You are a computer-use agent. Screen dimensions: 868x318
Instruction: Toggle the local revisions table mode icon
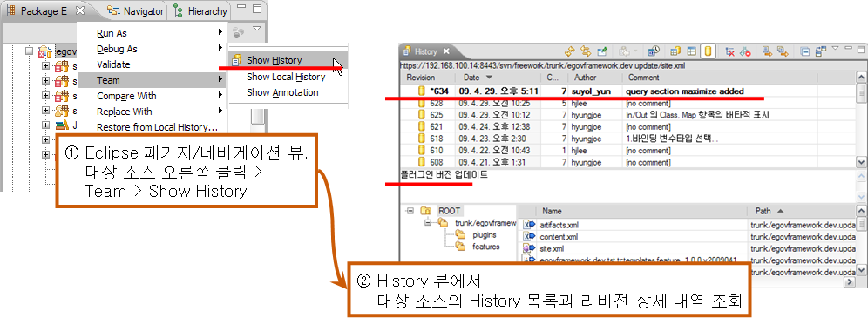(x=692, y=51)
